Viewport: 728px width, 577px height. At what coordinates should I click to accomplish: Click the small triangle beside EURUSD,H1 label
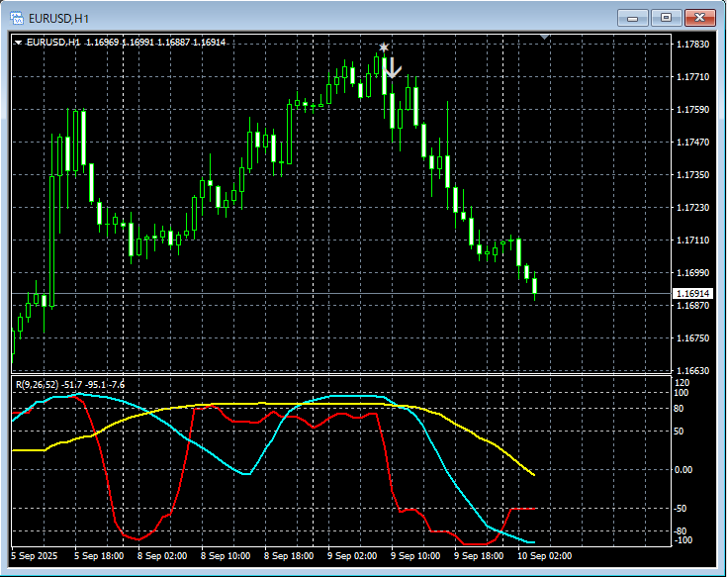[x=18, y=43]
